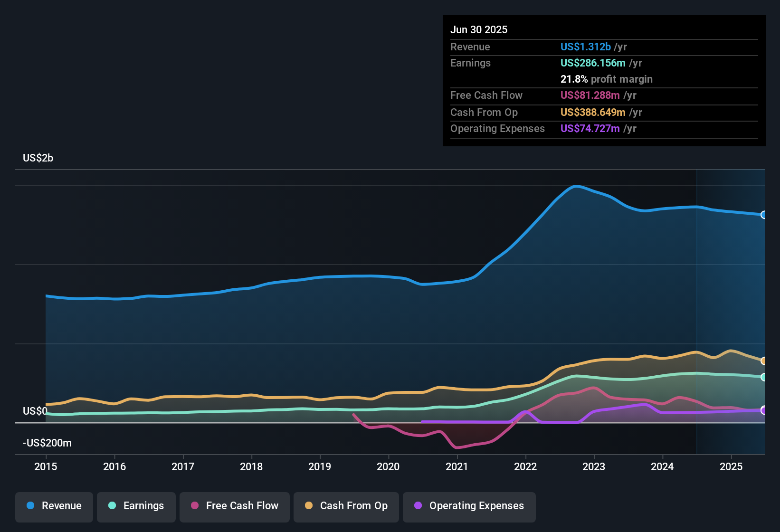
Task: Click the 2022 x-axis label
Action: 525,466
